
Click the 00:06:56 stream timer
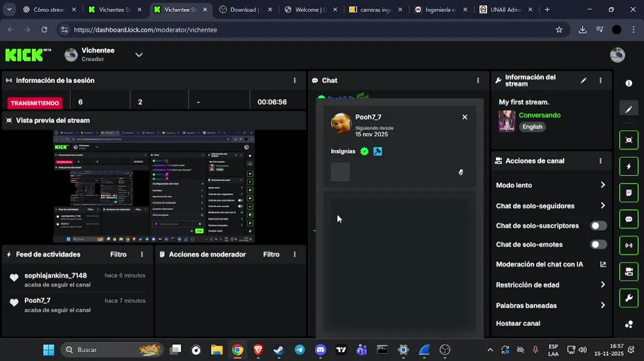coord(272,102)
